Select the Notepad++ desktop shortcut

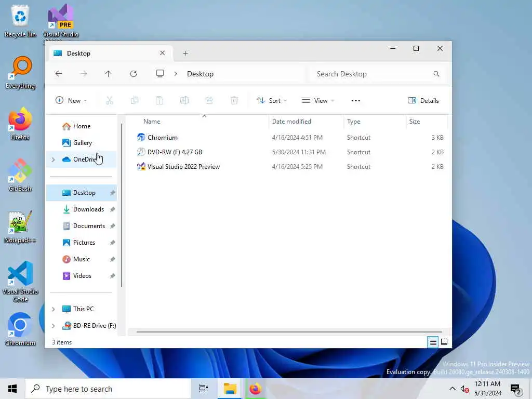click(x=20, y=227)
